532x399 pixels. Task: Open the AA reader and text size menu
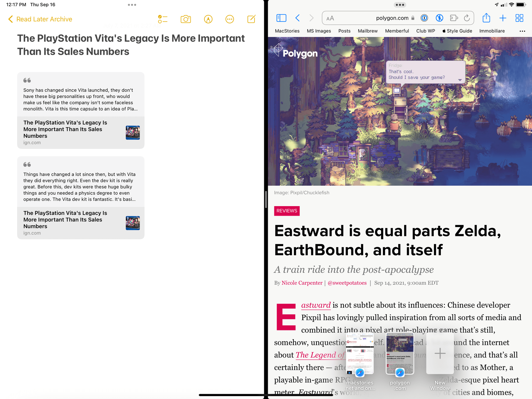pyautogui.click(x=330, y=18)
